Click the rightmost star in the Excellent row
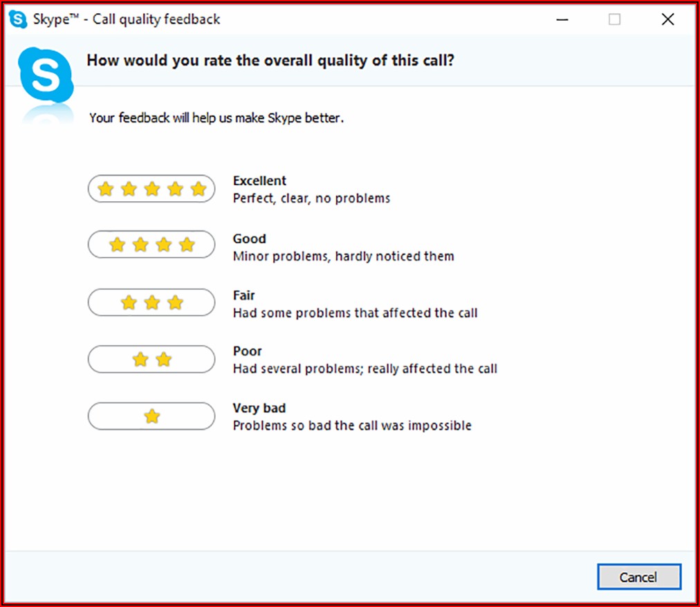 pos(199,189)
